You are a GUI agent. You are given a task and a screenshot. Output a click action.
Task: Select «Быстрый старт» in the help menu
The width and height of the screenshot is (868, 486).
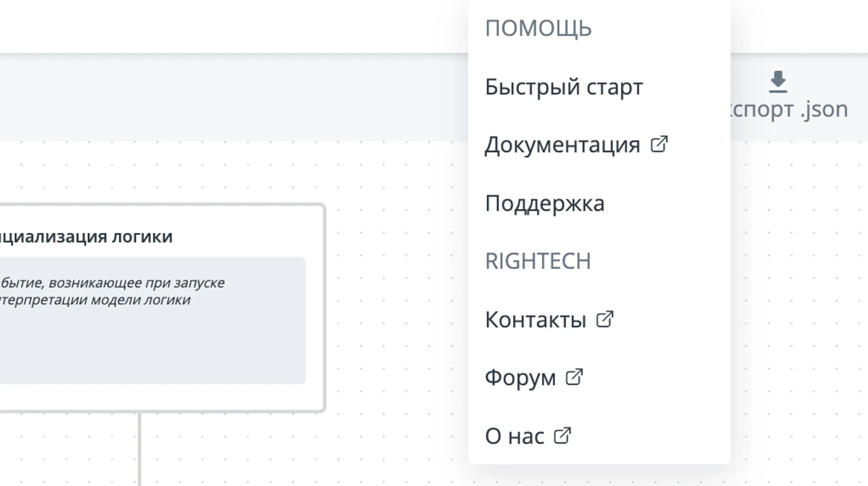pyautogui.click(x=564, y=86)
